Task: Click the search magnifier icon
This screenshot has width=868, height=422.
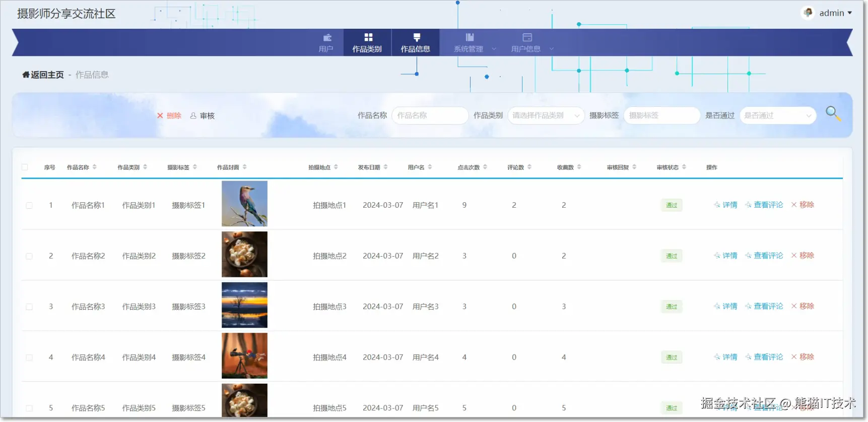Action: point(833,113)
